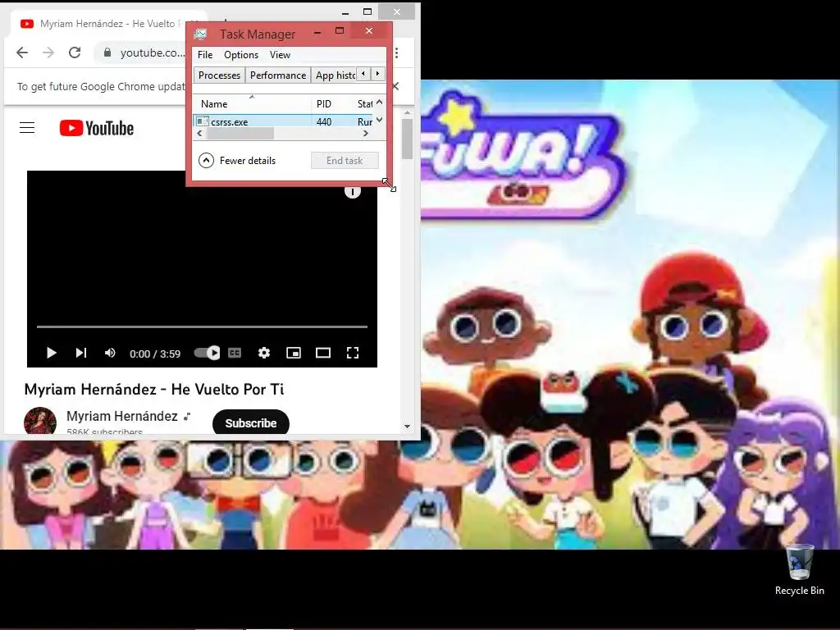
Task: Select the Myriam Hernández browser tab
Action: coord(102,24)
